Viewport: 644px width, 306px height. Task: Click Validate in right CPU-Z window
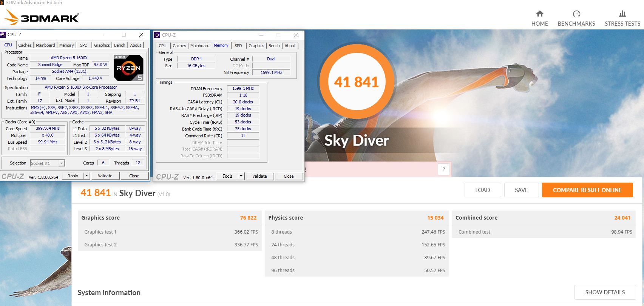259,176
